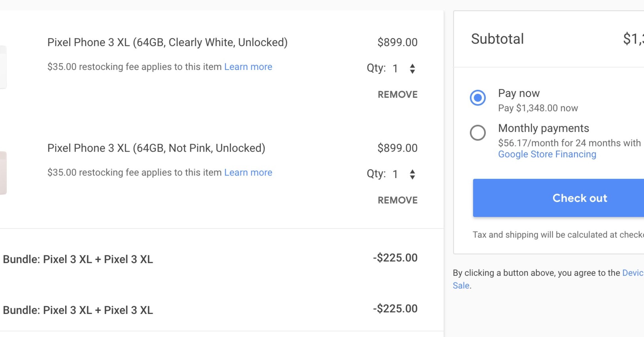Click the Clearly White quantity value
The width and height of the screenshot is (644, 337).
pyautogui.click(x=395, y=69)
